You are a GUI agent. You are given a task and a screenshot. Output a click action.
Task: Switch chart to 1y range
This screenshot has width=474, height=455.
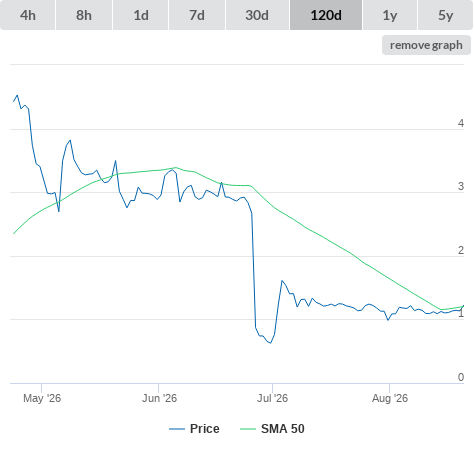pyautogui.click(x=390, y=15)
